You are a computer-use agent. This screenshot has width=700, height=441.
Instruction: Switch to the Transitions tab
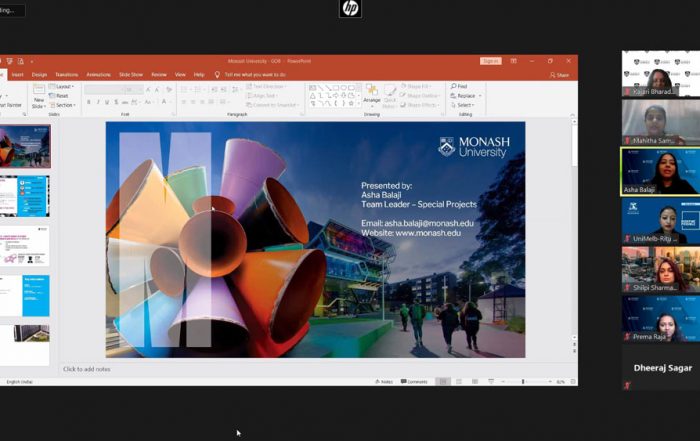[x=67, y=75]
